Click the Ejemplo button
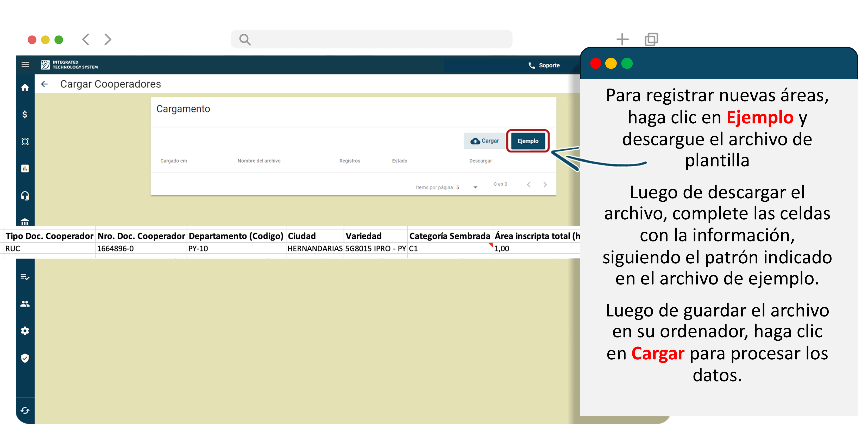868x445 pixels. click(x=528, y=141)
